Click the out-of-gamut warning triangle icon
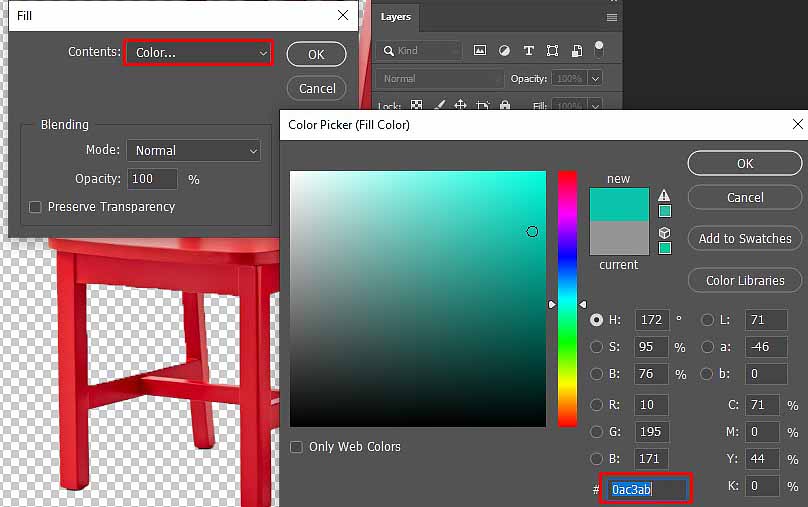The width and height of the screenshot is (808, 507). (664, 195)
